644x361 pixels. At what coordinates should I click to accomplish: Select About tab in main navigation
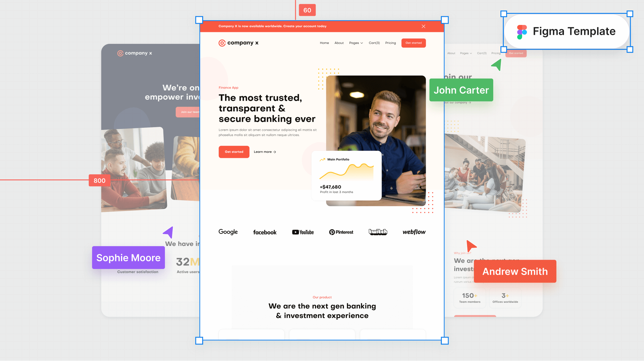[x=339, y=43]
